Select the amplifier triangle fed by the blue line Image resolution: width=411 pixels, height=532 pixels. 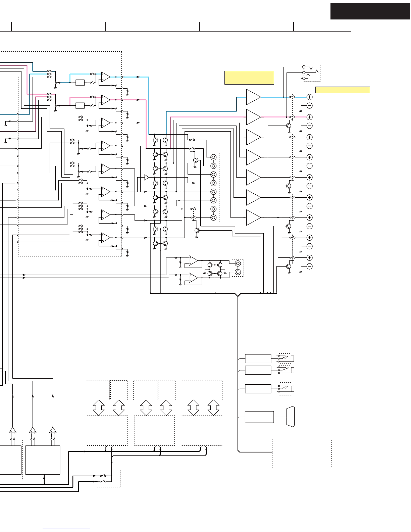(x=253, y=97)
